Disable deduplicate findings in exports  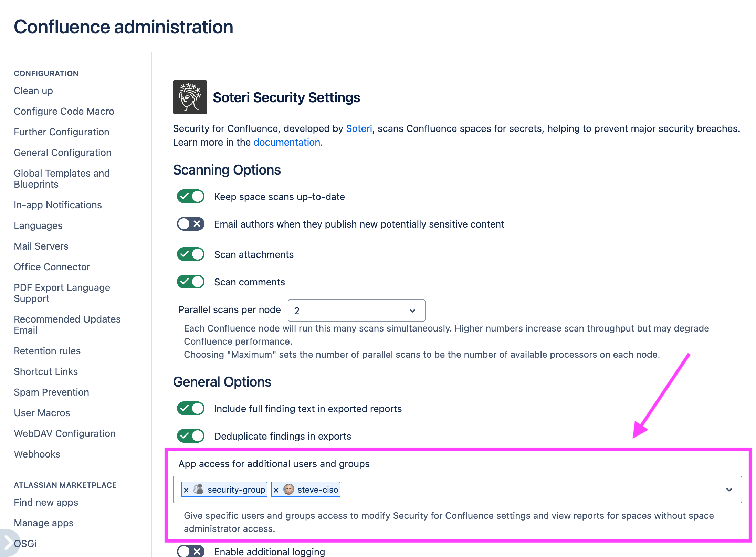point(190,435)
